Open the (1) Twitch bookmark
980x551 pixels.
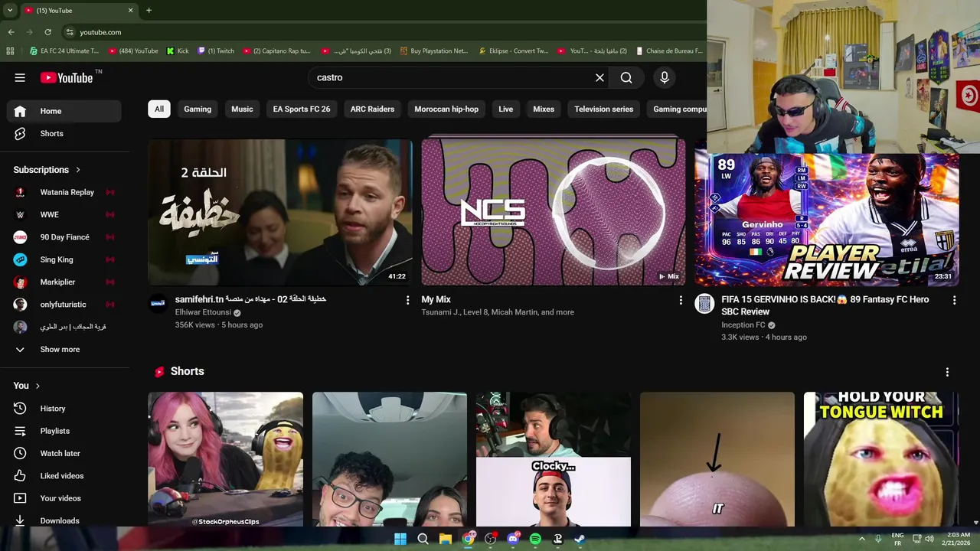pyautogui.click(x=216, y=51)
